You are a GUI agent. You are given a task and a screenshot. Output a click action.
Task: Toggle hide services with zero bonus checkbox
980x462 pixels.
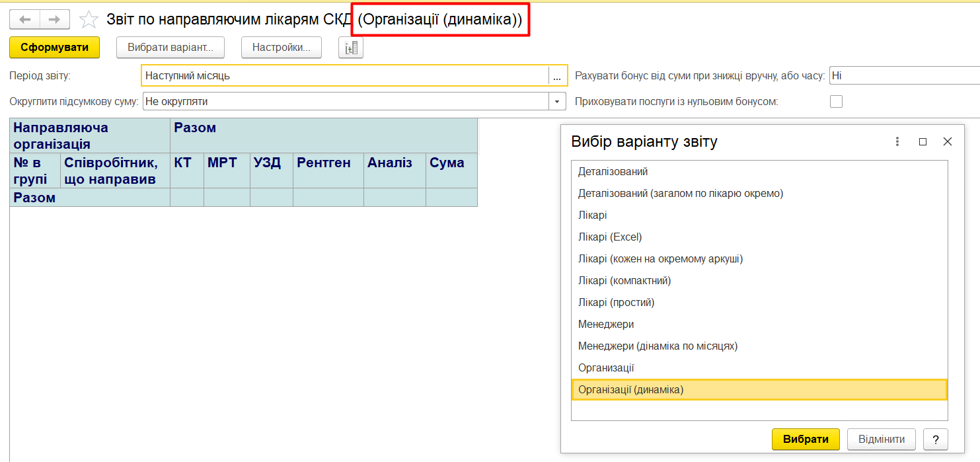click(836, 102)
